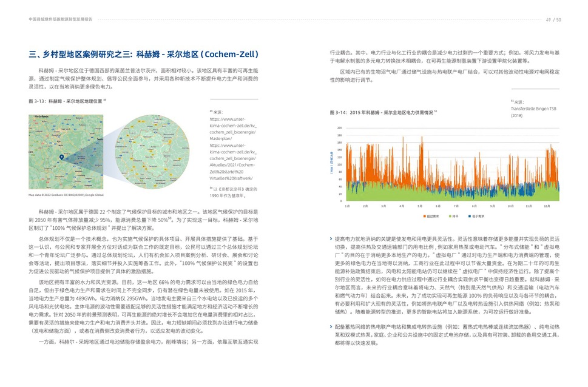Click the blue 低于需求 legend swatch
This screenshot has height=387, width=588.
470,215
